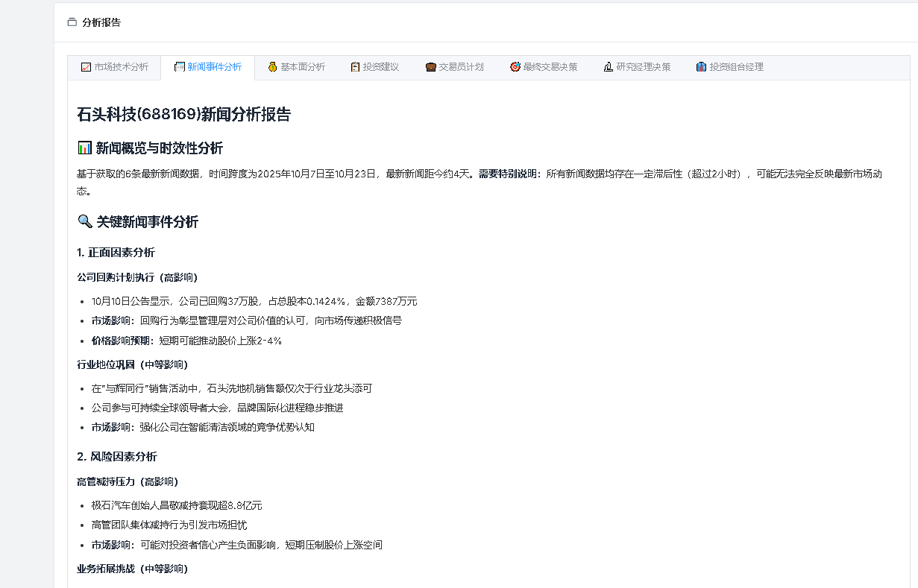Click the heading text 关键新闻事件分析
Viewport: 918px width, 588px height.
pyautogui.click(x=148, y=221)
